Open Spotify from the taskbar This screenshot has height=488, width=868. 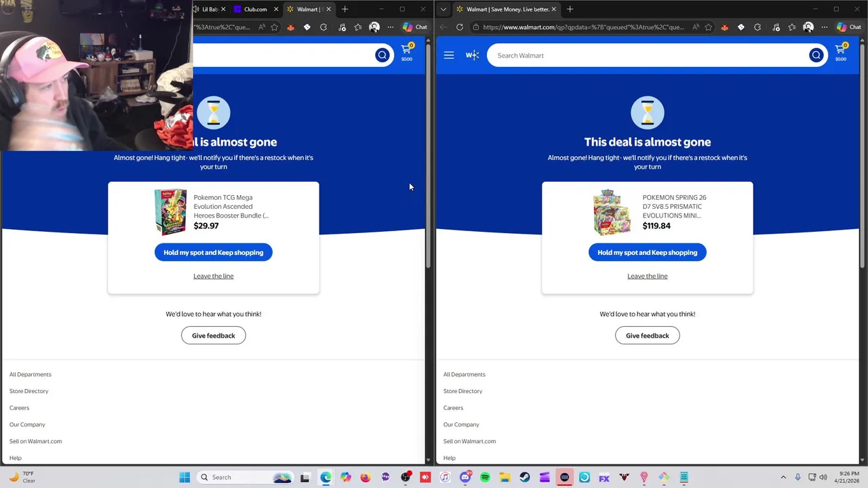click(485, 477)
